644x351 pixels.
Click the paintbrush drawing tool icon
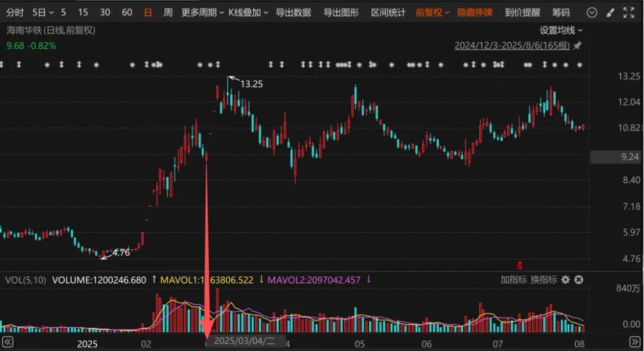[x=609, y=13]
